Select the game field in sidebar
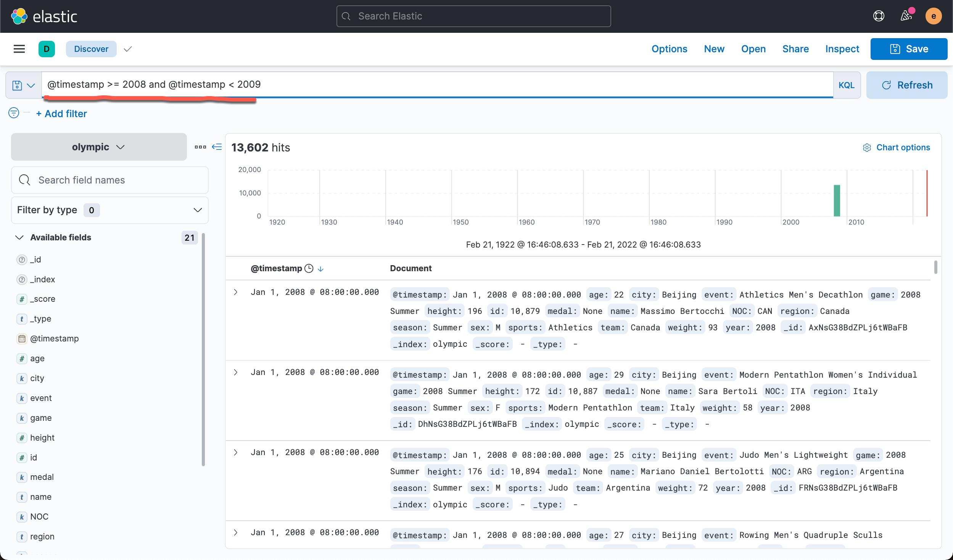Image resolution: width=953 pixels, height=560 pixels. [x=41, y=418]
